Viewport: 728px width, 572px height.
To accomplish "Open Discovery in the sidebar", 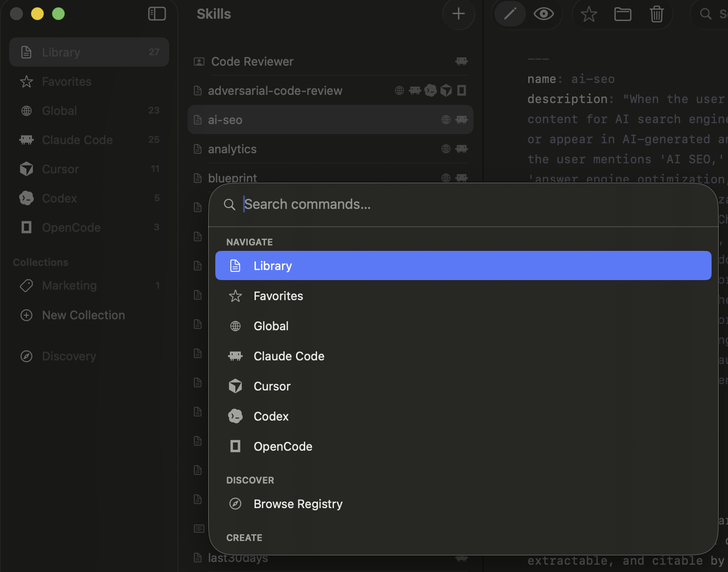I will [89, 356].
